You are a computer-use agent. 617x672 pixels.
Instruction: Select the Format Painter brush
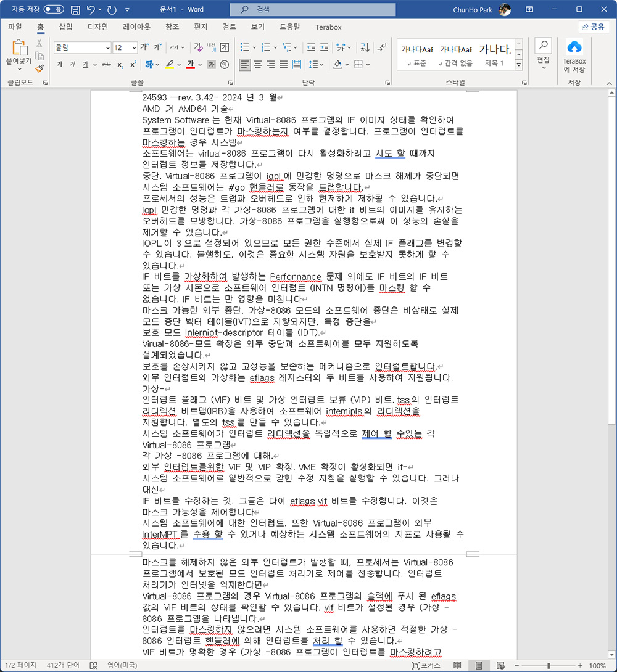pos(39,68)
